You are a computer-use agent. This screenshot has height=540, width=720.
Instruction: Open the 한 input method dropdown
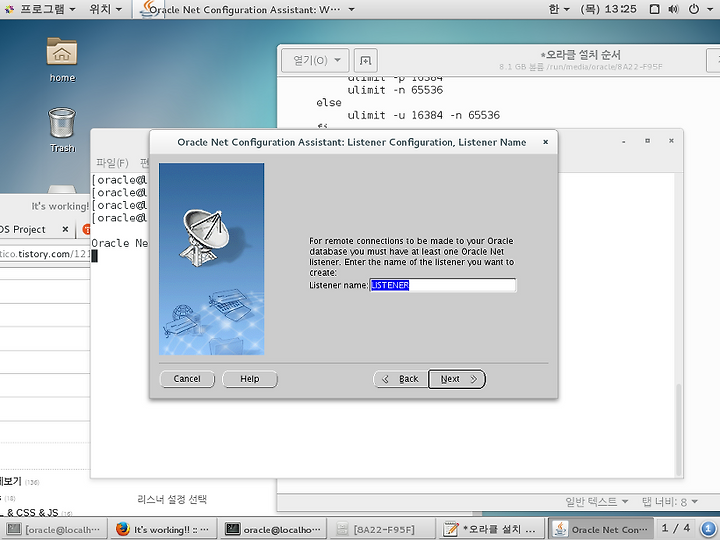pyautogui.click(x=559, y=9)
